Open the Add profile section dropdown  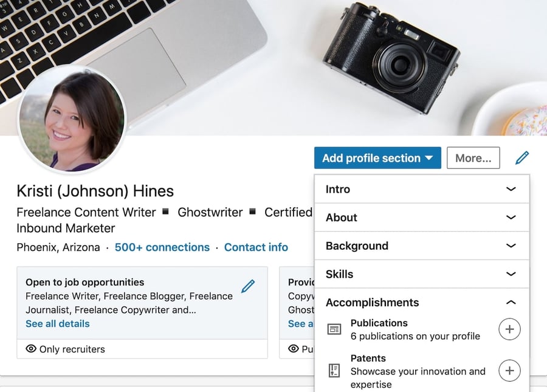point(377,157)
